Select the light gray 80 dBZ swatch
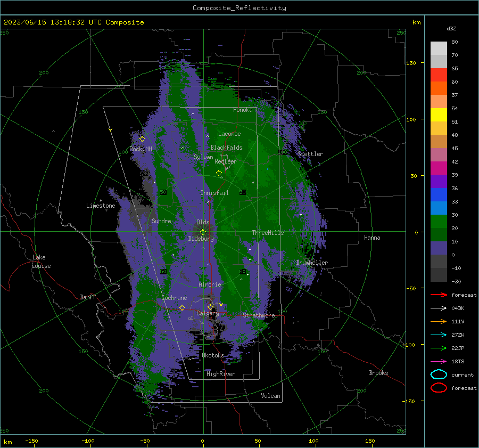The image size is (479, 448). [x=439, y=48]
